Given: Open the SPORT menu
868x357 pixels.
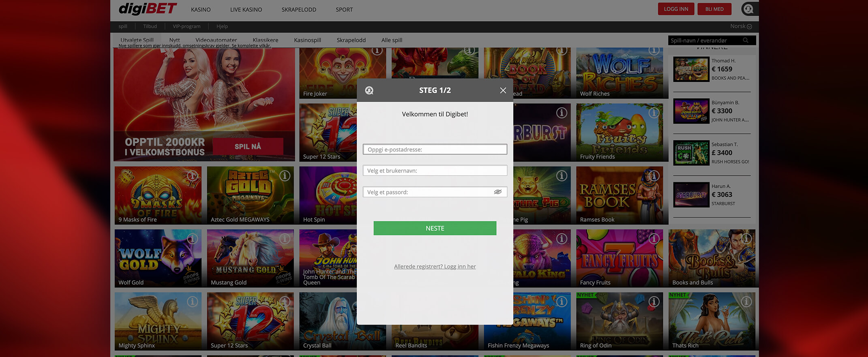Looking at the screenshot, I should pyautogui.click(x=344, y=9).
